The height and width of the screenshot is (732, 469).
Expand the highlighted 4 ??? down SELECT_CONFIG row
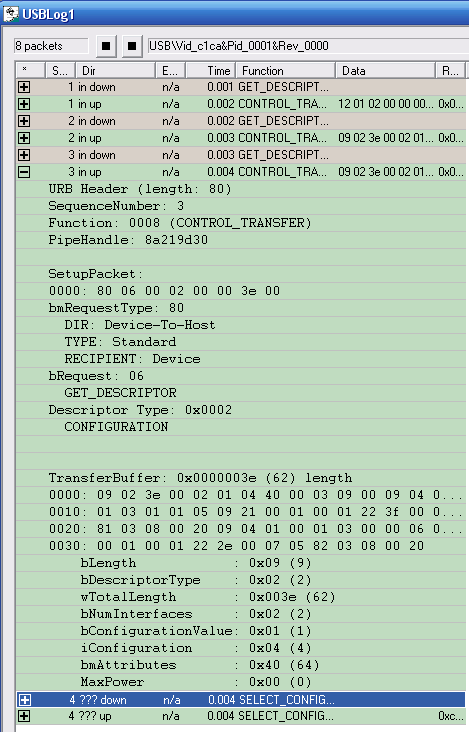[x=25, y=699]
